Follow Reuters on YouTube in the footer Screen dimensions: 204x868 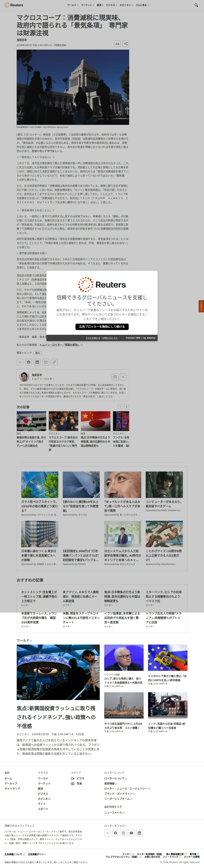[x=131, y=833]
